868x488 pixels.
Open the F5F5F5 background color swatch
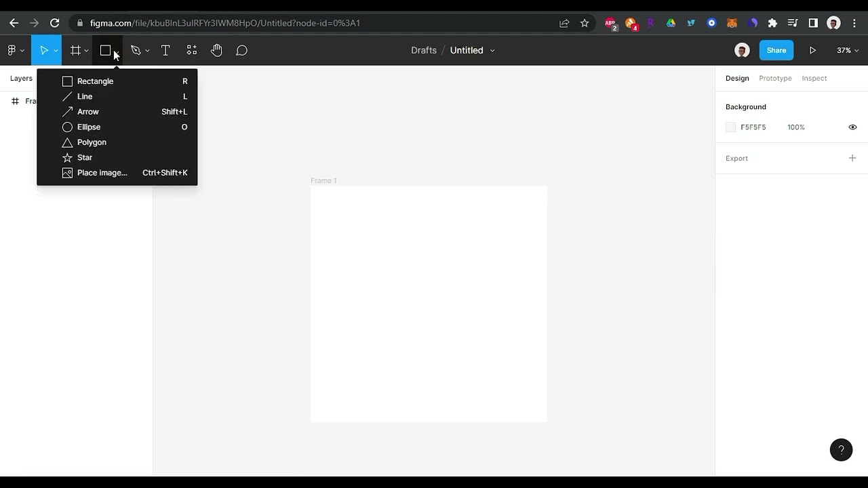click(730, 127)
